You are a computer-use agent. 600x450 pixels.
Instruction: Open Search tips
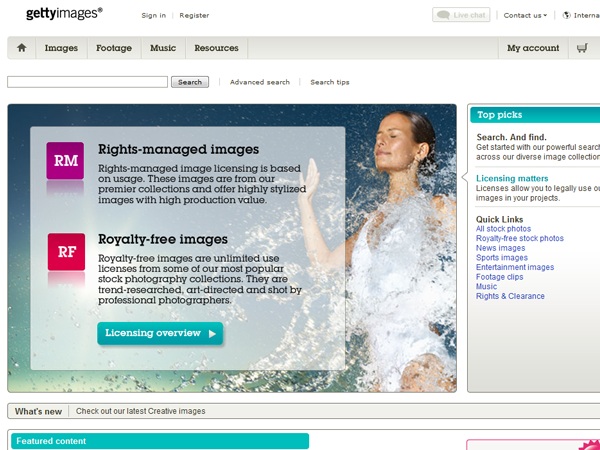coord(330,82)
